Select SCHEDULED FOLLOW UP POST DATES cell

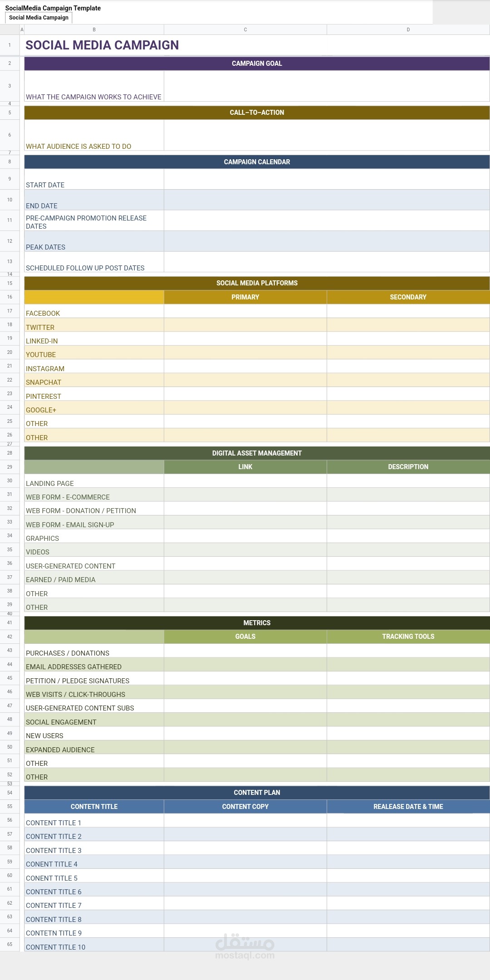click(94, 262)
